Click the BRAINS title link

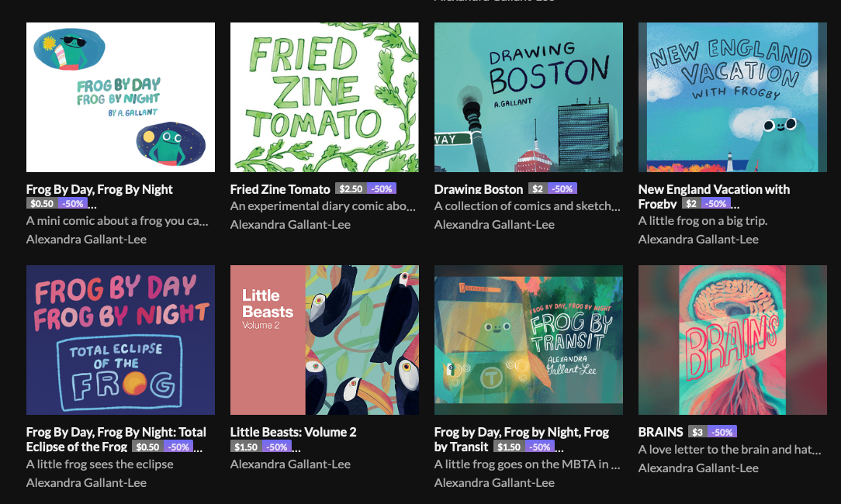660,432
